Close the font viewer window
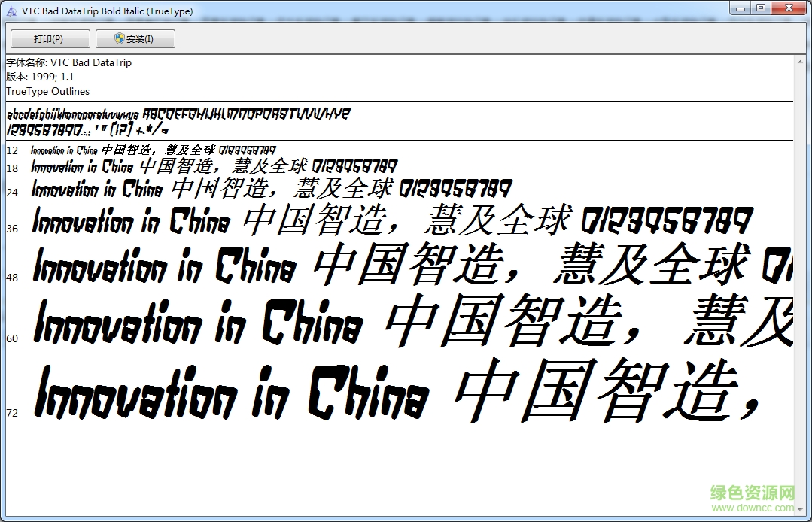This screenshot has height=522, width=812. coord(789,8)
